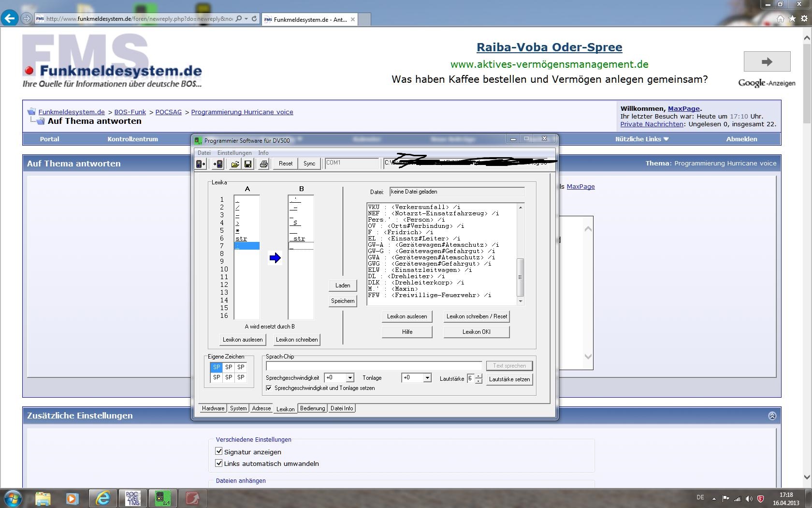Click the write-to-device toolbar icon

point(217,164)
